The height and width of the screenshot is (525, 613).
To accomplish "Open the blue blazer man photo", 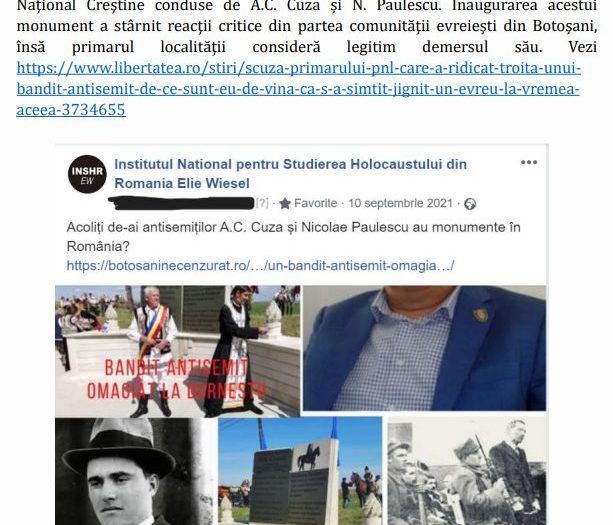I will [425, 348].
